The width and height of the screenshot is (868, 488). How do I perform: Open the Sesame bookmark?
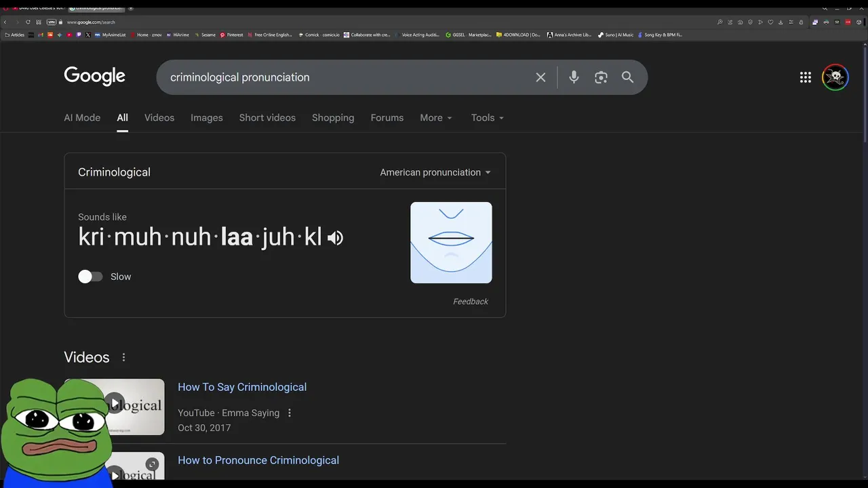point(205,35)
